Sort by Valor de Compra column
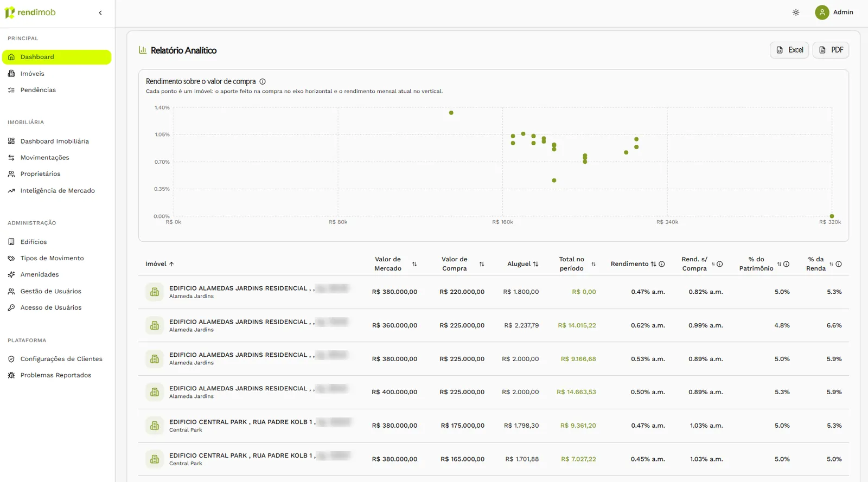The image size is (868, 482). click(482, 264)
